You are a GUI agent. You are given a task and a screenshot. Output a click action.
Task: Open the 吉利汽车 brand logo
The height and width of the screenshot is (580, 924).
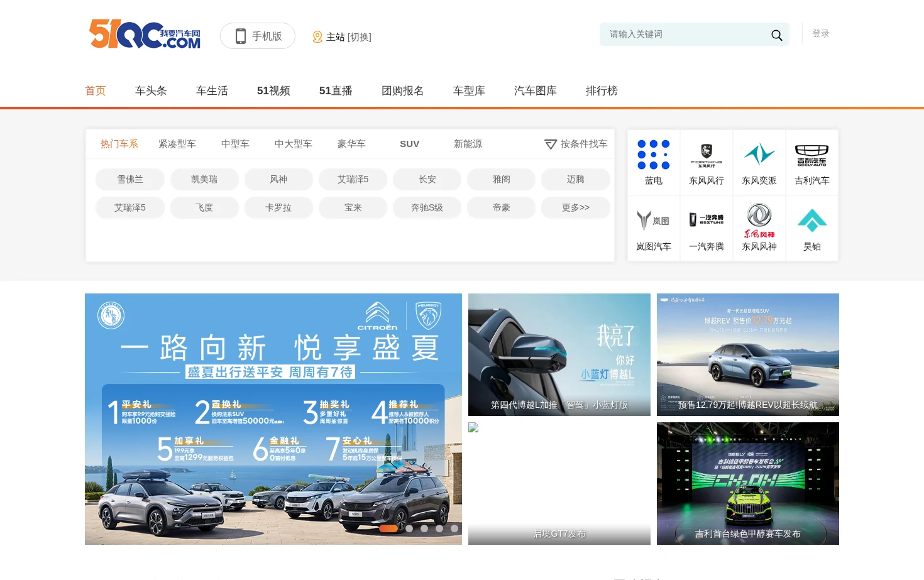(812, 155)
